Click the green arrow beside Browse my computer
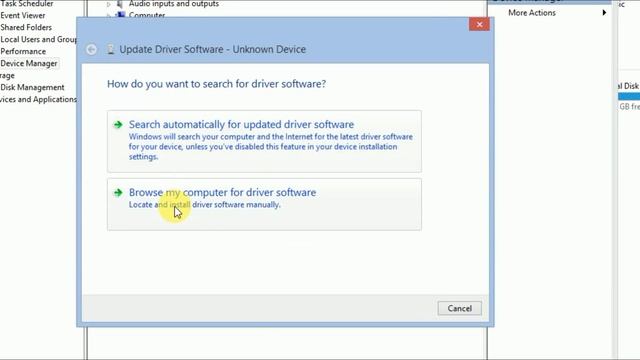The image size is (640, 360). (118, 192)
